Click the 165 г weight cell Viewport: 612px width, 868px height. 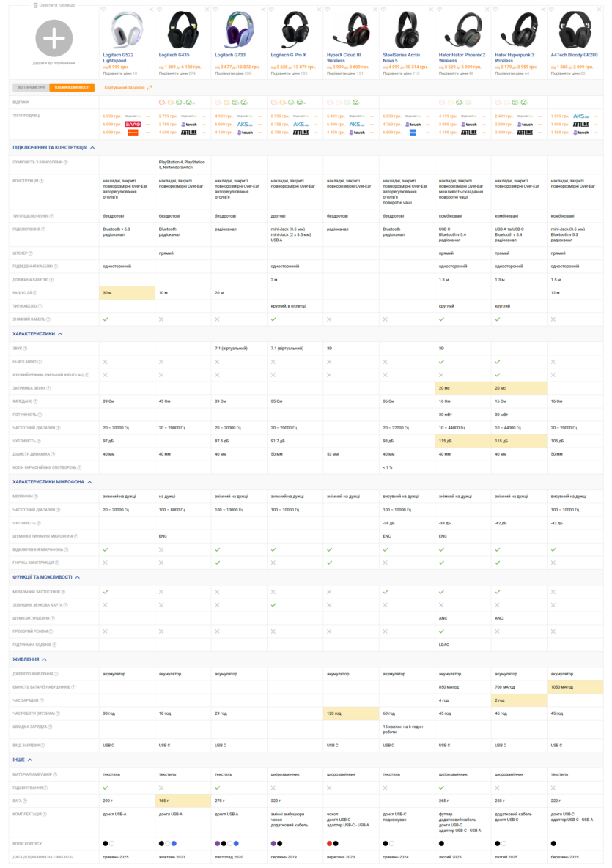(x=183, y=801)
